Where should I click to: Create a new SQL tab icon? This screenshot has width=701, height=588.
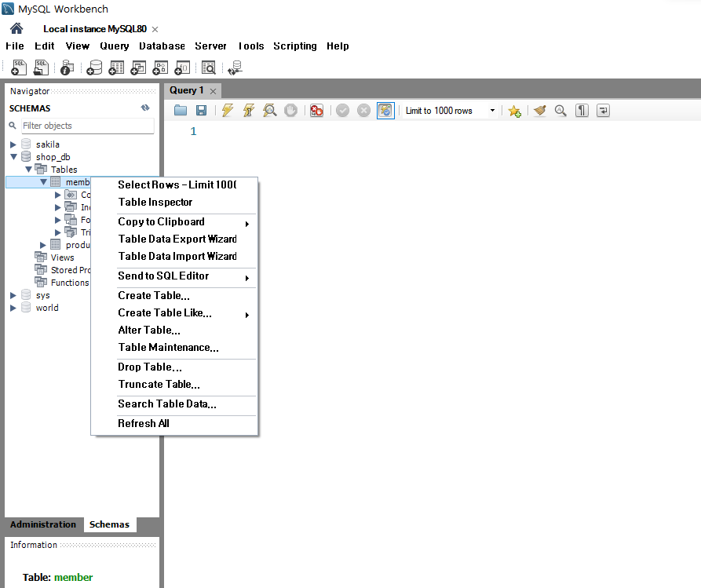point(19,68)
